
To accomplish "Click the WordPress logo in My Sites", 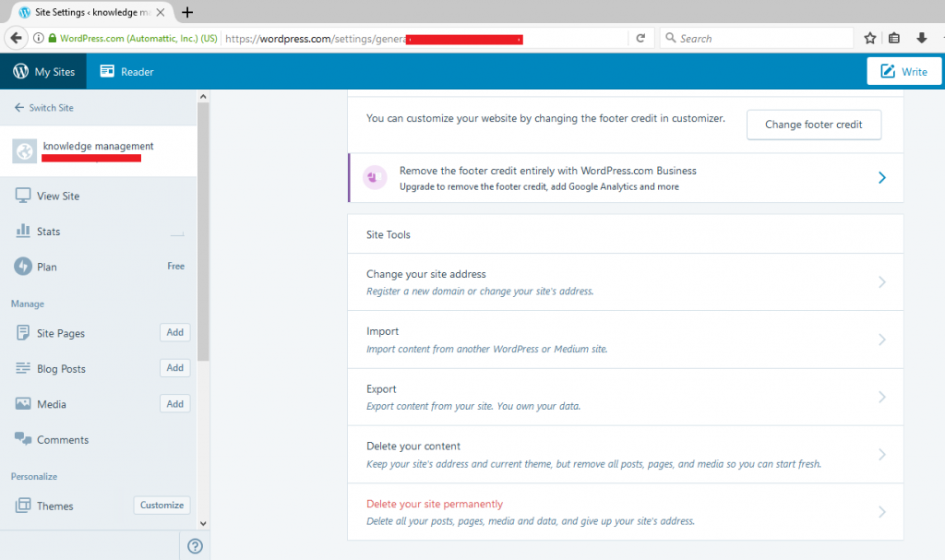I will point(21,71).
